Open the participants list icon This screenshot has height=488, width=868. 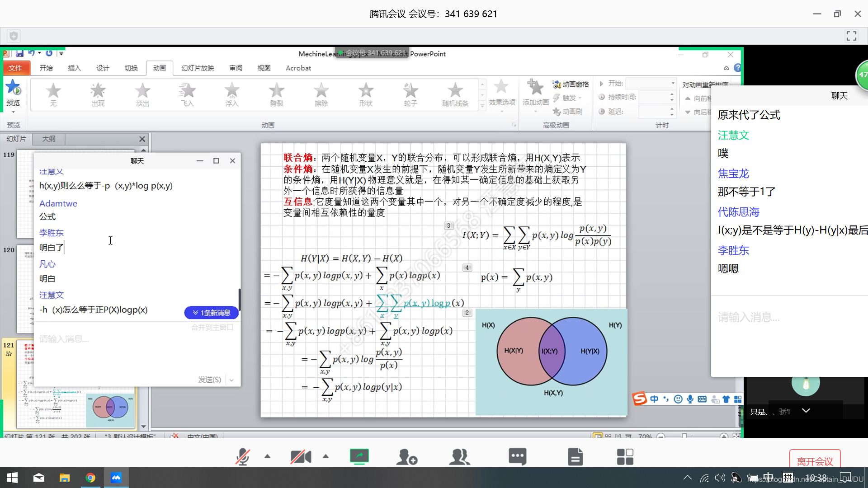pyautogui.click(x=459, y=457)
